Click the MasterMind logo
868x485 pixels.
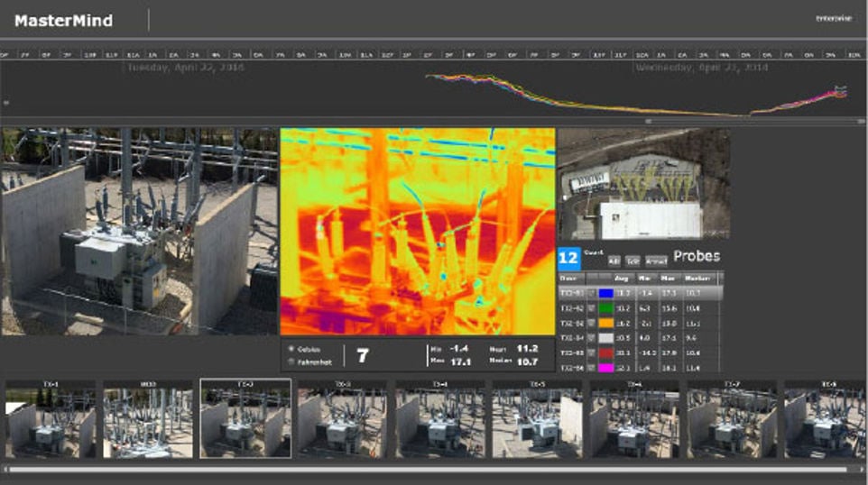click(x=63, y=20)
